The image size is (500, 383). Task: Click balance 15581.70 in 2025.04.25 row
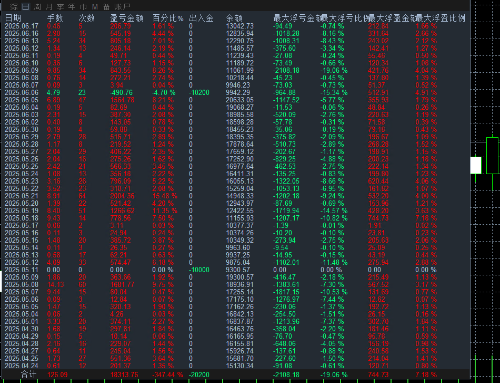point(240,358)
